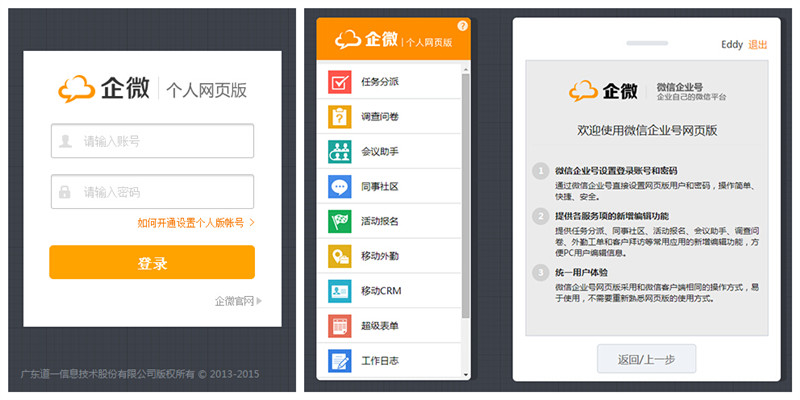This screenshot has width=800, height=400.
Task: Select the 任务分派 menu label
Action: coord(380,82)
